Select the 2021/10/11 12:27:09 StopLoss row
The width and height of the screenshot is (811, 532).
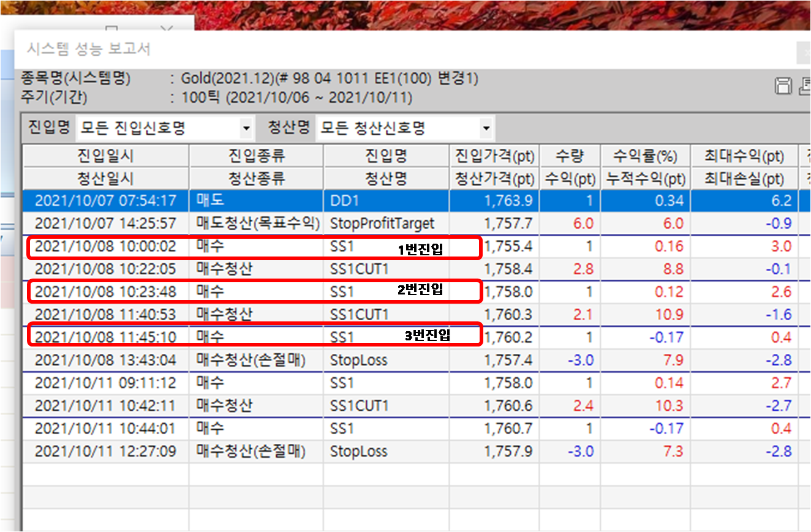click(x=105, y=452)
